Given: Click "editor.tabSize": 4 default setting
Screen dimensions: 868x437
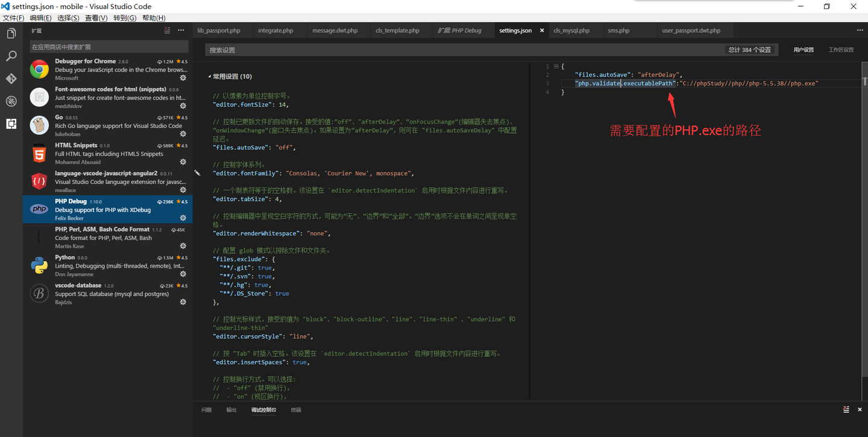Looking at the screenshot, I should click(x=247, y=199).
